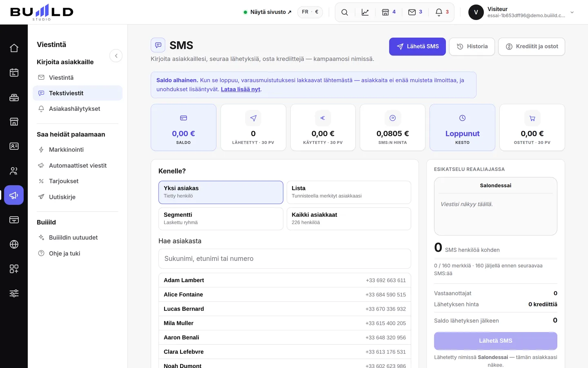Screen dimensions: 588x368
Task: Select customer Clara Lefebvre
Action: (x=285, y=352)
